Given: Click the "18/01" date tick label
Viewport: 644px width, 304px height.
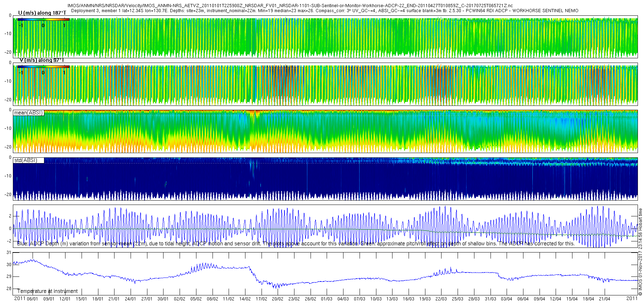Looking at the screenshot, I should 98,299.
